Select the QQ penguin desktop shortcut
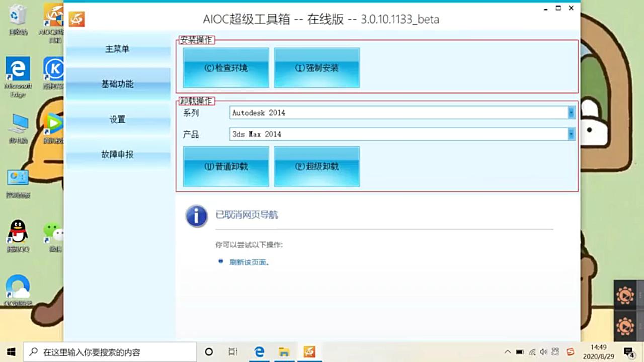This screenshot has height=362, width=644. pyautogui.click(x=18, y=236)
